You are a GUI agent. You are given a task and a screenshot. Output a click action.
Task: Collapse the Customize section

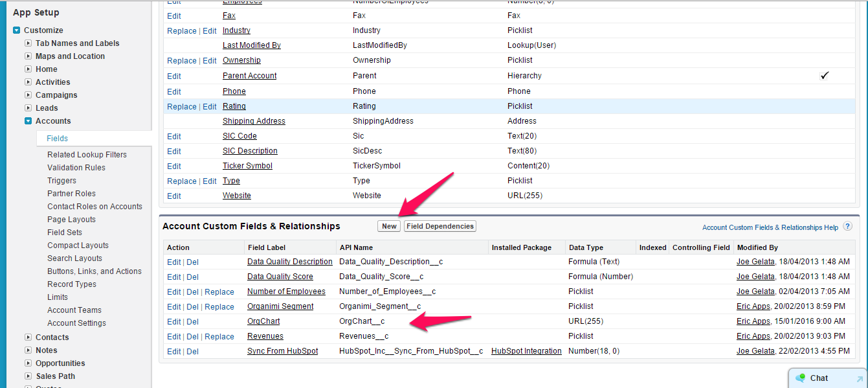pyautogui.click(x=17, y=30)
